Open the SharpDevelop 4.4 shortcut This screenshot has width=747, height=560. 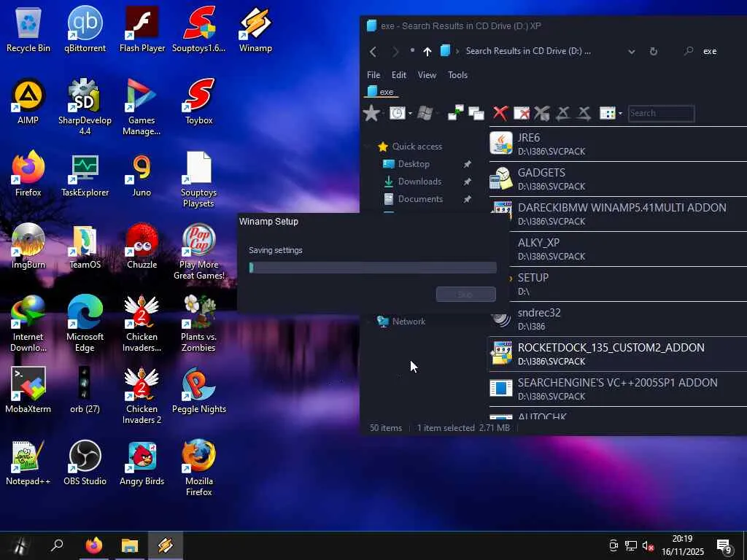point(85,106)
